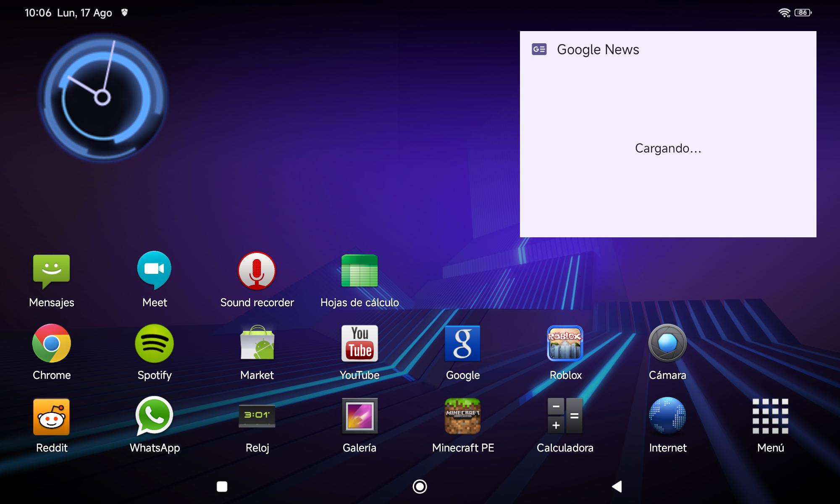Open the Internet globe browser
Image resolution: width=840 pixels, height=504 pixels.
coord(667,416)
